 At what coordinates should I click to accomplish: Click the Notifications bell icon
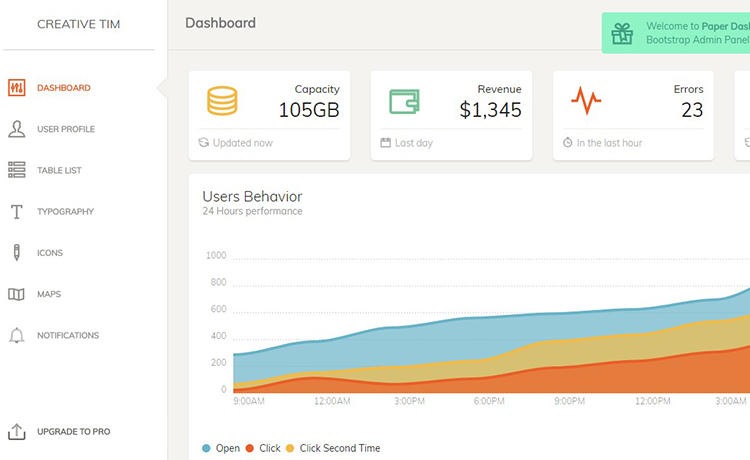17,335
